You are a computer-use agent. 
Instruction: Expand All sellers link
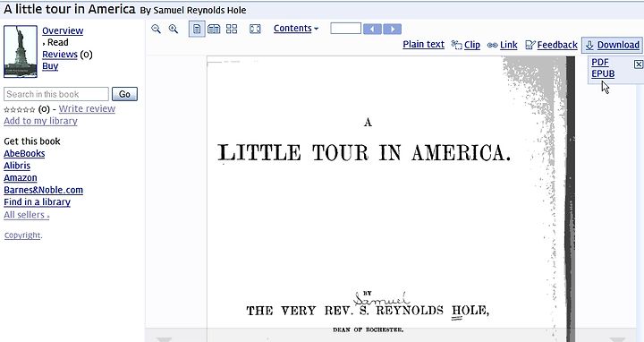[26, 215]
